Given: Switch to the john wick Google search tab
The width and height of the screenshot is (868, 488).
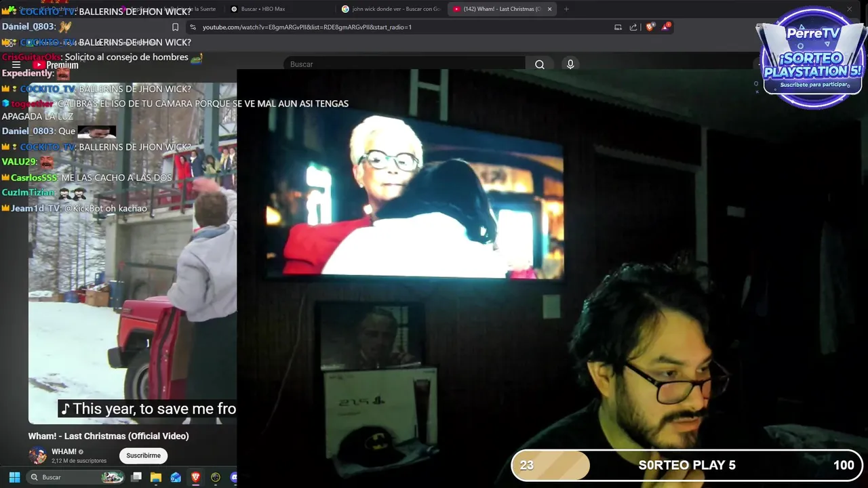Looking at the screenshot, I should (x=391, y=9).
